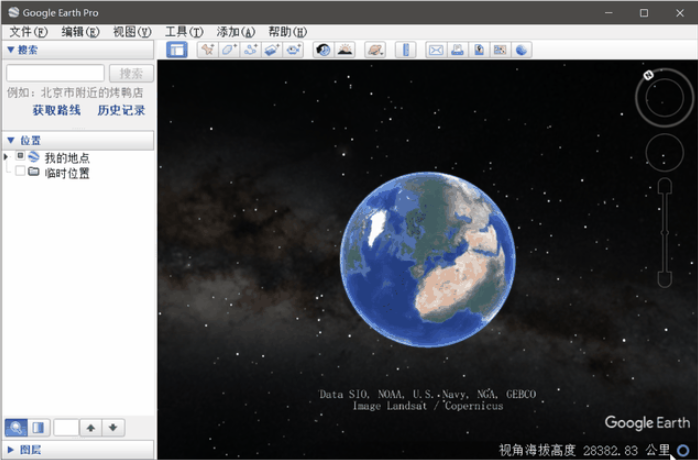Record a tour with the camera icon

point(293,50)
